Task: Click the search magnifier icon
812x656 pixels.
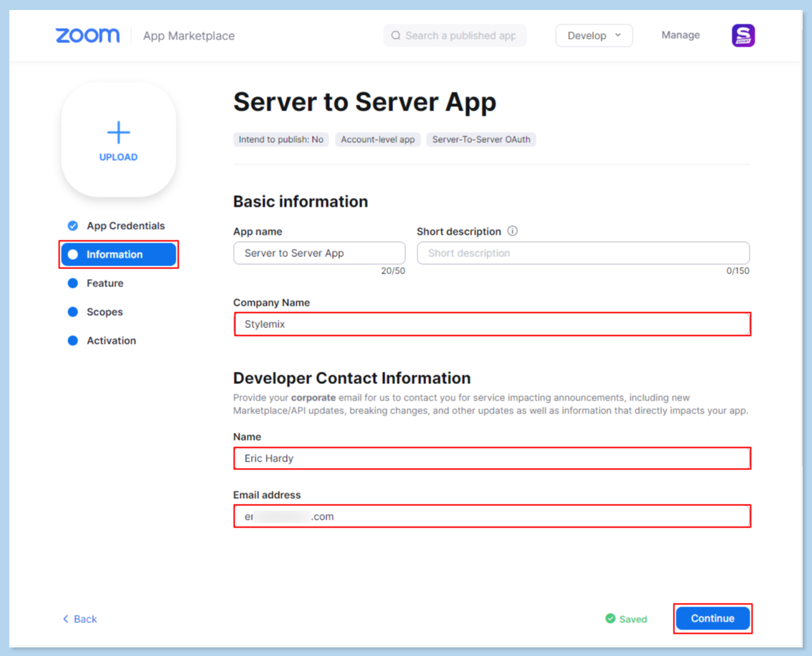Action: [396, 36]
